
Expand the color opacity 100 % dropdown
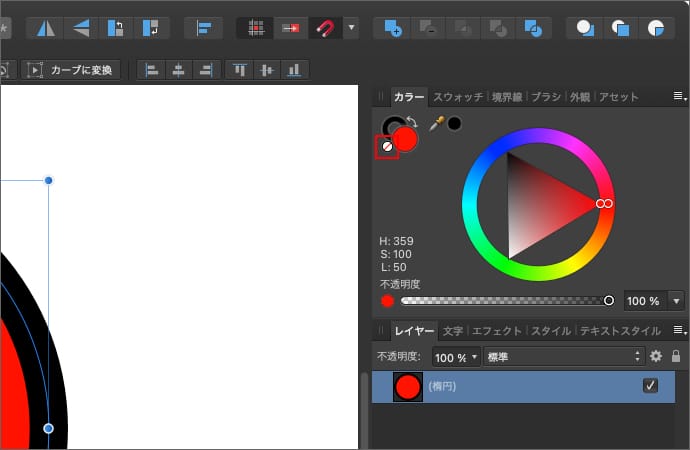[x=677, y=300]
